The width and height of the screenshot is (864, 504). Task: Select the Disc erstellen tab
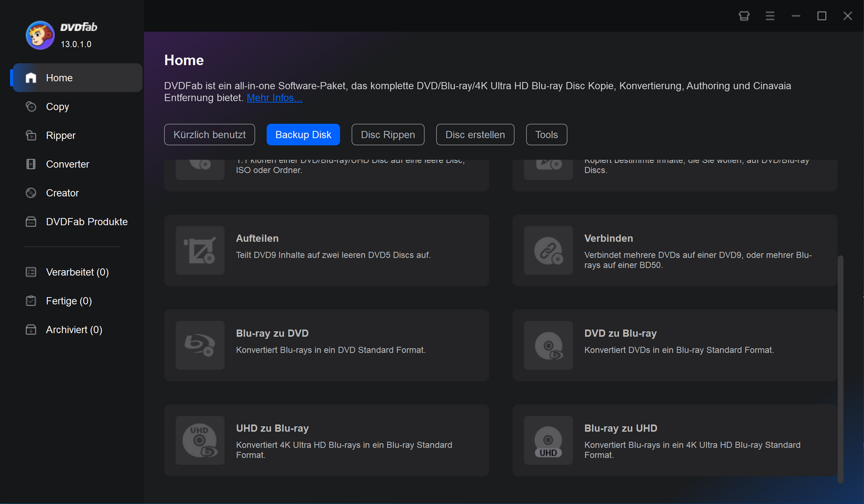click(475, 135)
